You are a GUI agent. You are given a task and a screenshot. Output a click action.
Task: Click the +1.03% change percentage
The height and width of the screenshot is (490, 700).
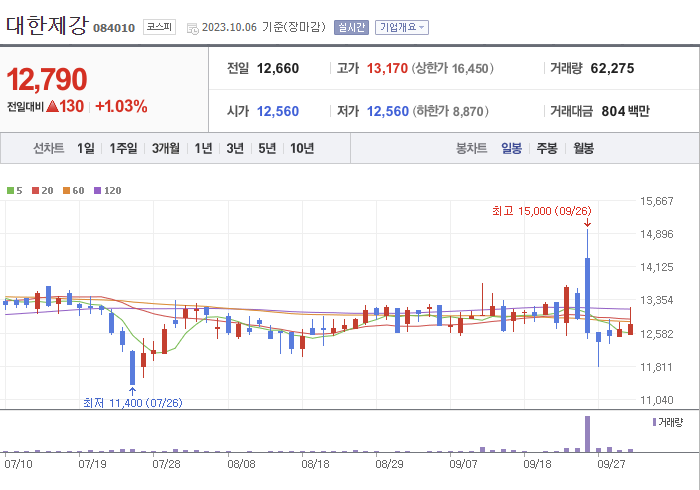121,106
